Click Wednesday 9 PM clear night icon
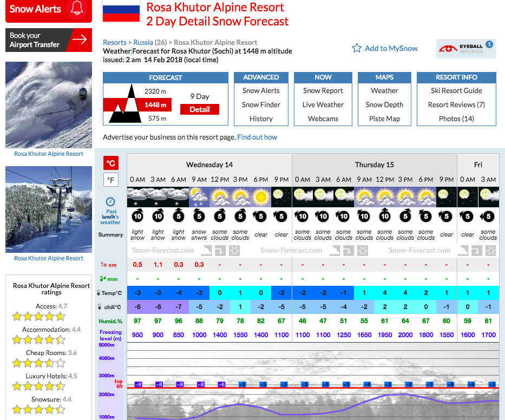The width and height of the screenshot is (505, 420). point(281,197)
